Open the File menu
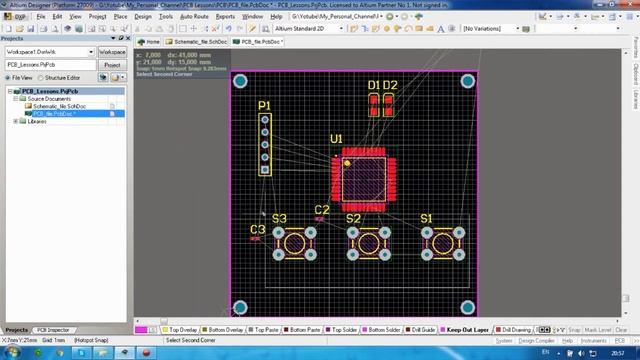The image size is (640, 360). 41,17
